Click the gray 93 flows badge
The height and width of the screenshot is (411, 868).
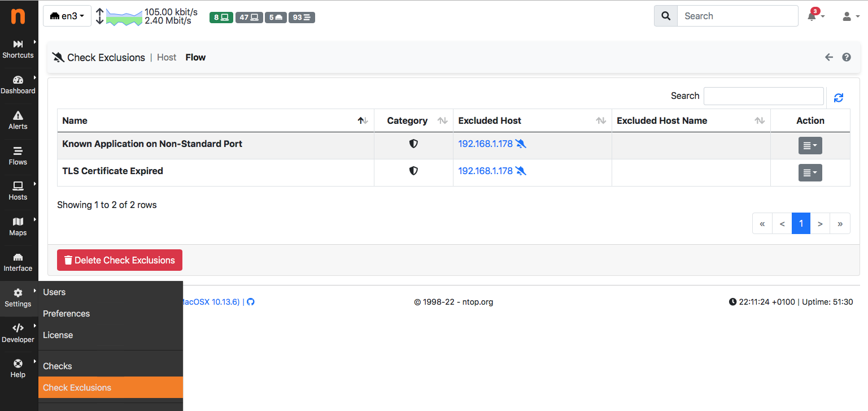pyautogui.click(x=302, y=18)
